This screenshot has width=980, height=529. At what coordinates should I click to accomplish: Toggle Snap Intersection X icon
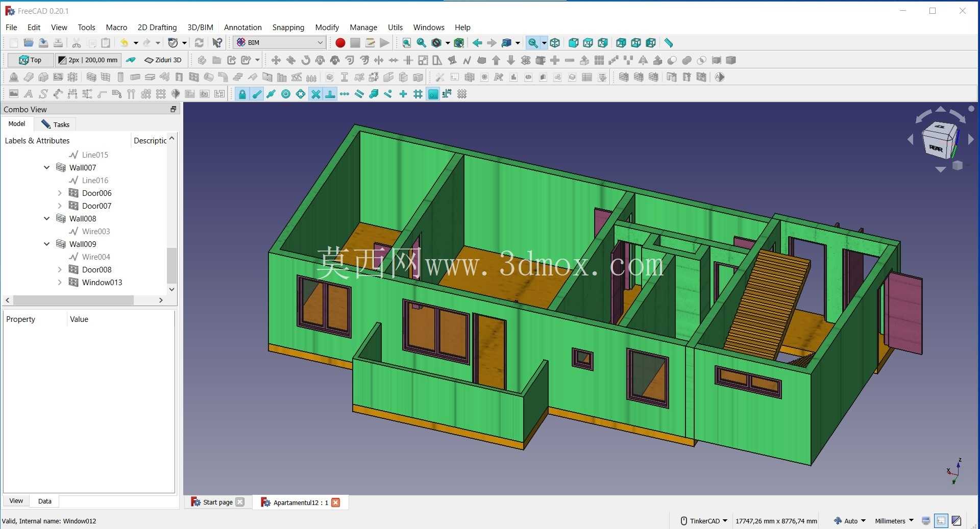pos(316,94)
